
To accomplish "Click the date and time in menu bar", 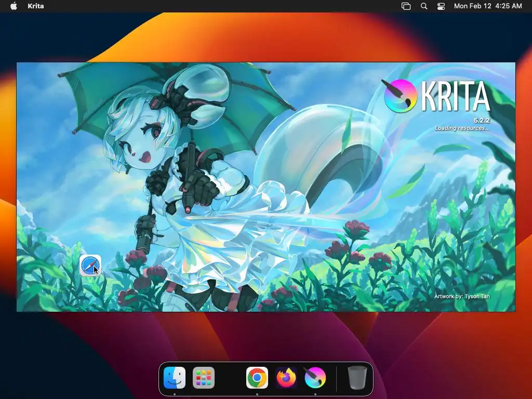I will 488,6.
